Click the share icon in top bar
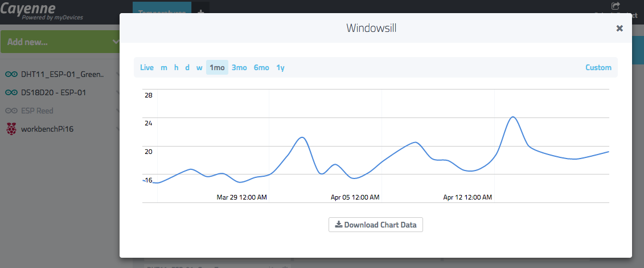This screenshot has width=644, height=268. (x=615, y=6)
